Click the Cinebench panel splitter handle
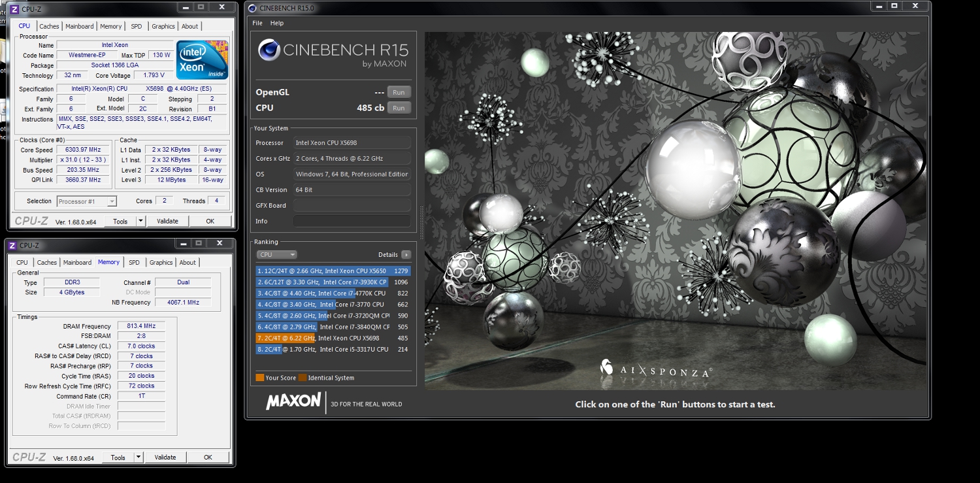980x483 pixels. (x=421, y=223)
